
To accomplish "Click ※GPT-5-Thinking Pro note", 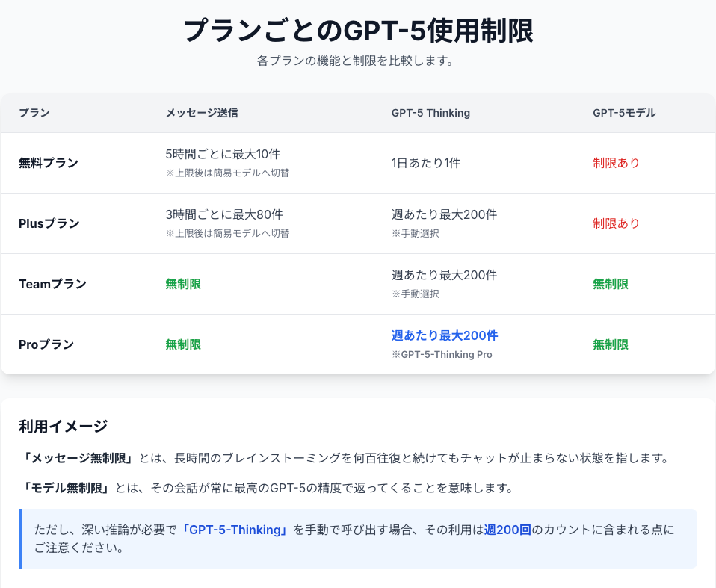I will point(442,354).
